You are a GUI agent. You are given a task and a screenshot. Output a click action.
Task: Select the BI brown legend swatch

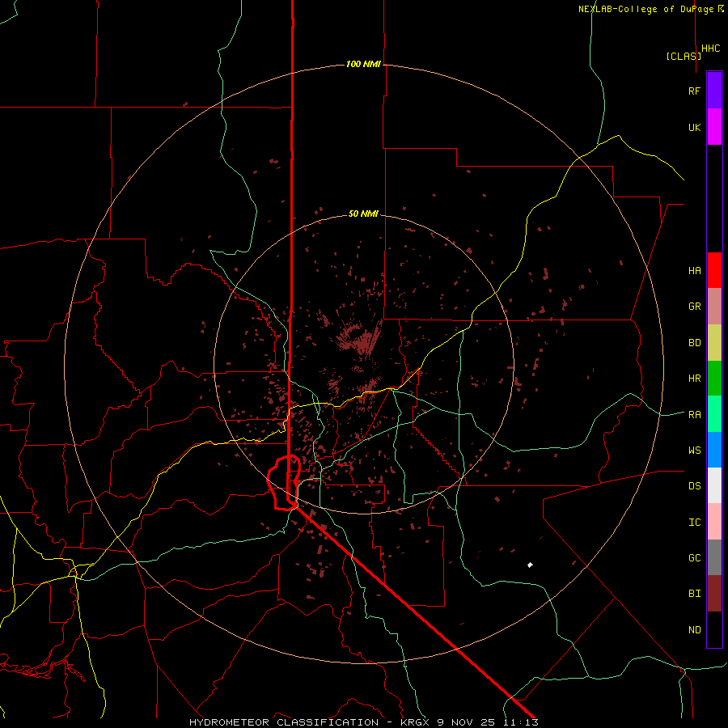point(714,594)
